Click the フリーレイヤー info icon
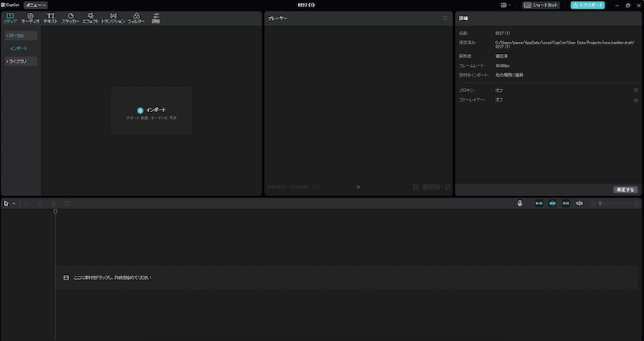Viewport: 644px width, 341px height. click(x=636, y=101)
